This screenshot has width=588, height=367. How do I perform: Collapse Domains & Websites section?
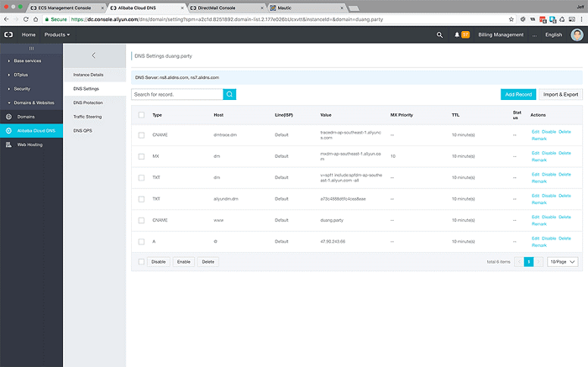click(x=32, y=102)
